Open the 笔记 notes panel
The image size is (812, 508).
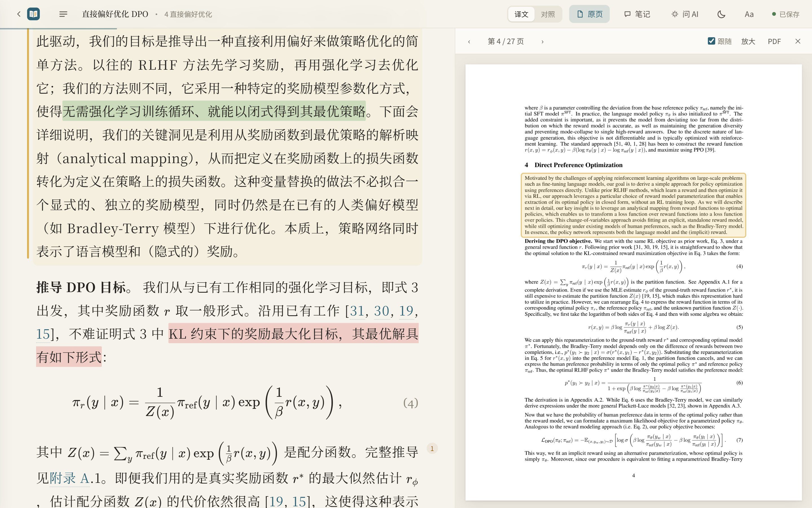pos(637,14)
